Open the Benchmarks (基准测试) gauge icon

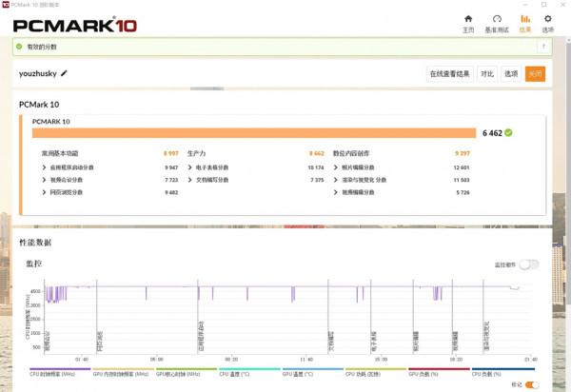[497, 19]
